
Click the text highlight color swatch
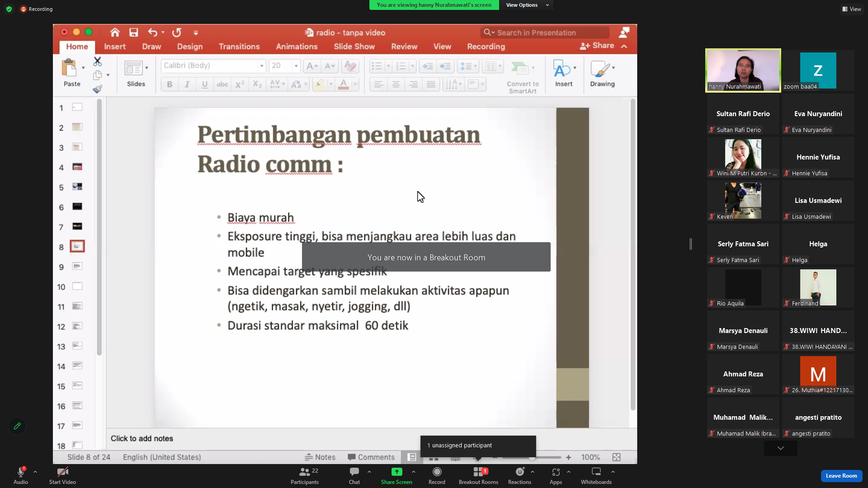pos(319,84)
